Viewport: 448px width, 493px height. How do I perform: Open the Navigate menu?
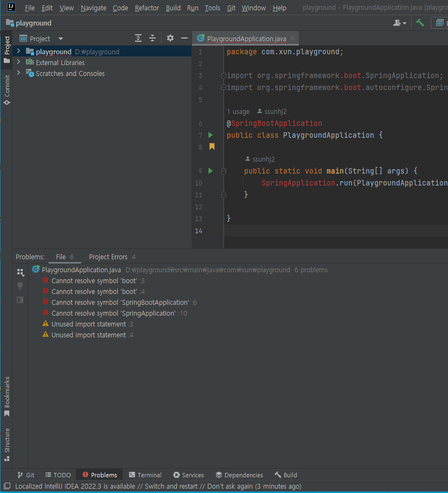(93, 8)
